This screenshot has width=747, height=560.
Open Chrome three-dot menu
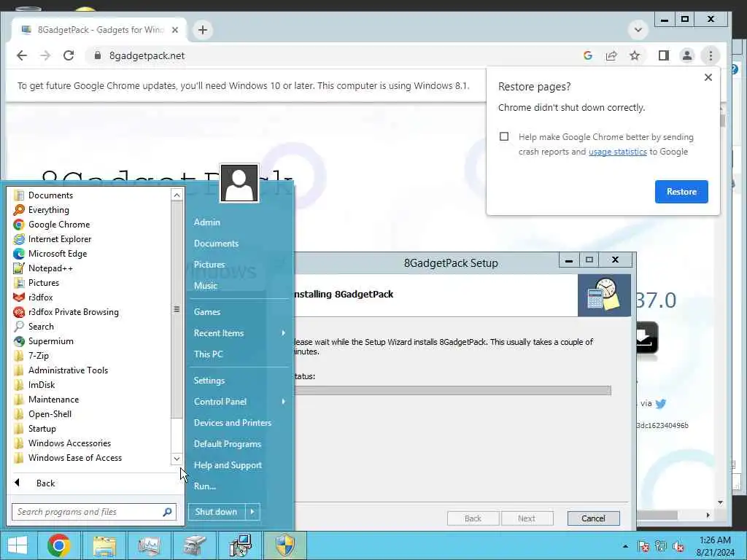(711, 55)
